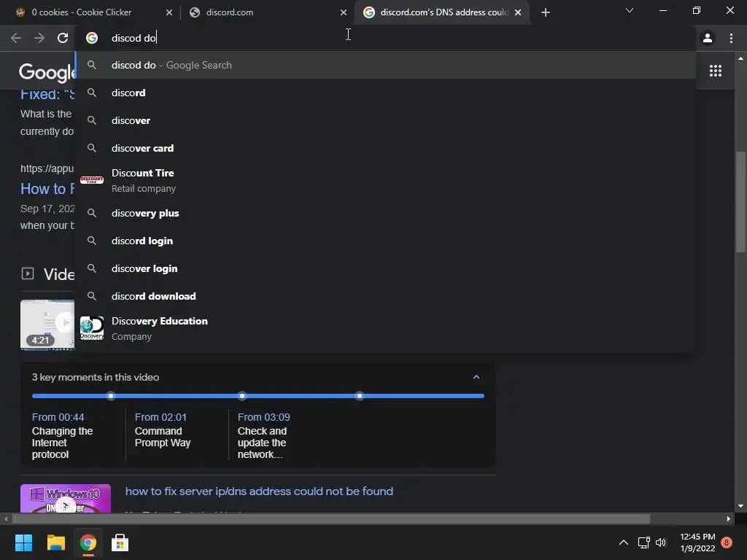Click search icon beside 'discord download'
The height and width of the screenshot is (560, 747).
92,296
